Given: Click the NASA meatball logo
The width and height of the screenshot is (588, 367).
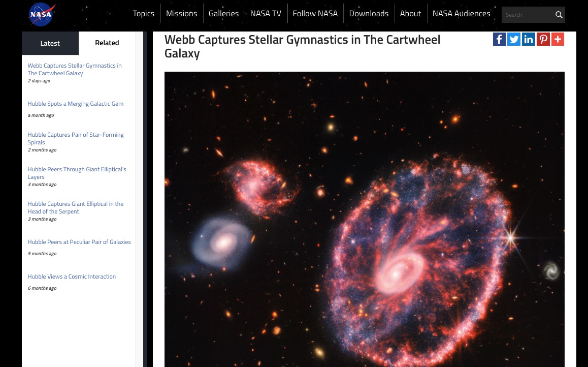Looking at the screenshot, I should click(x=41, y=14).
